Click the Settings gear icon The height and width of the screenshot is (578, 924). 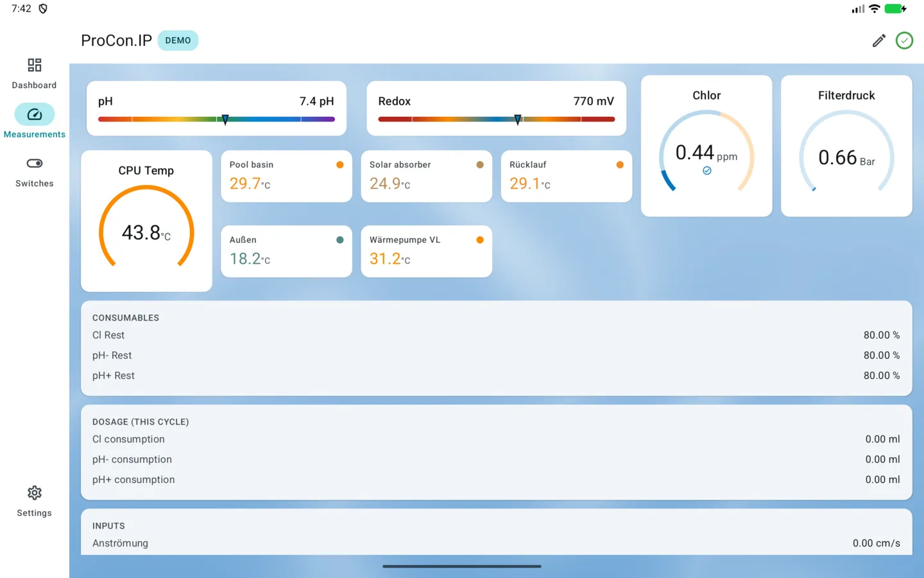(35, 493)
